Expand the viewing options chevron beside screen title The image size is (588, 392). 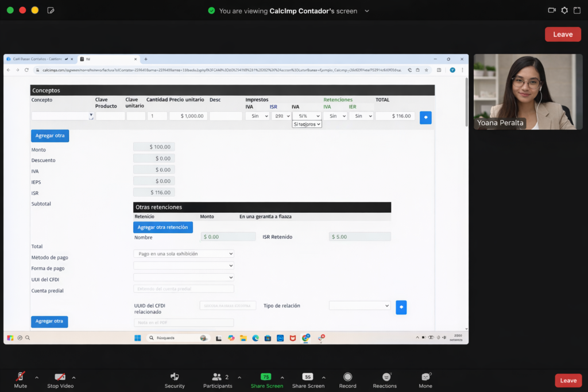click(367, 11)
